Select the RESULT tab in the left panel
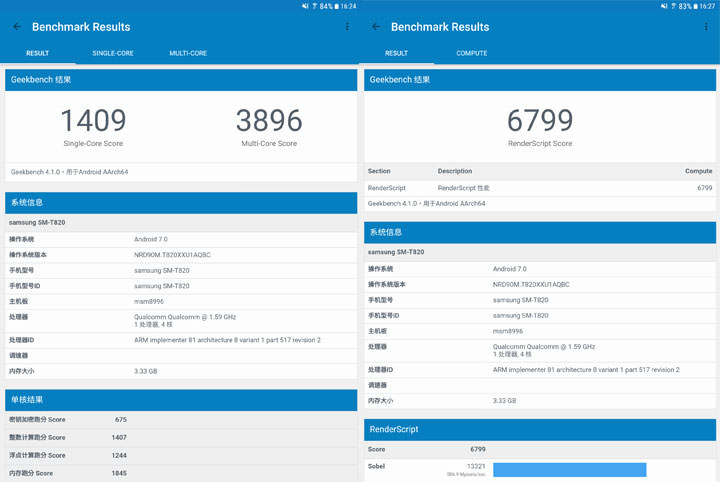 click(38, 53)
